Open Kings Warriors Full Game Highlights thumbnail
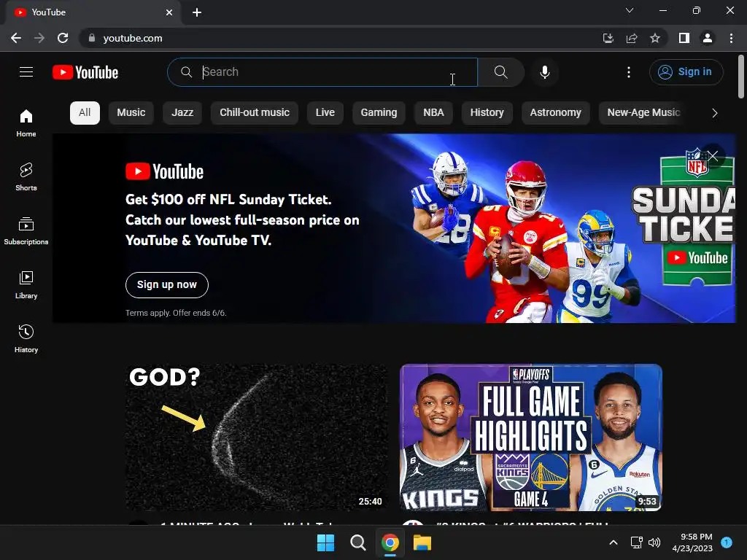 pos(531,437)
